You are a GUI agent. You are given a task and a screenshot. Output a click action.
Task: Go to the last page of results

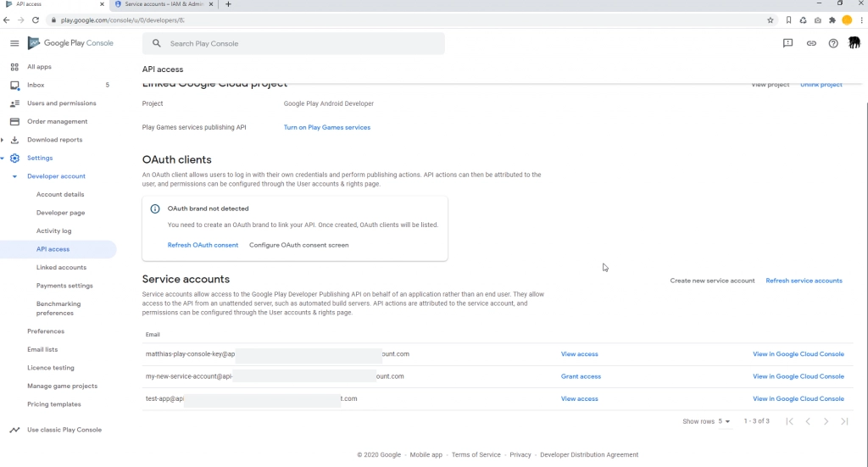pyautogui.click(x=844, y=421)
